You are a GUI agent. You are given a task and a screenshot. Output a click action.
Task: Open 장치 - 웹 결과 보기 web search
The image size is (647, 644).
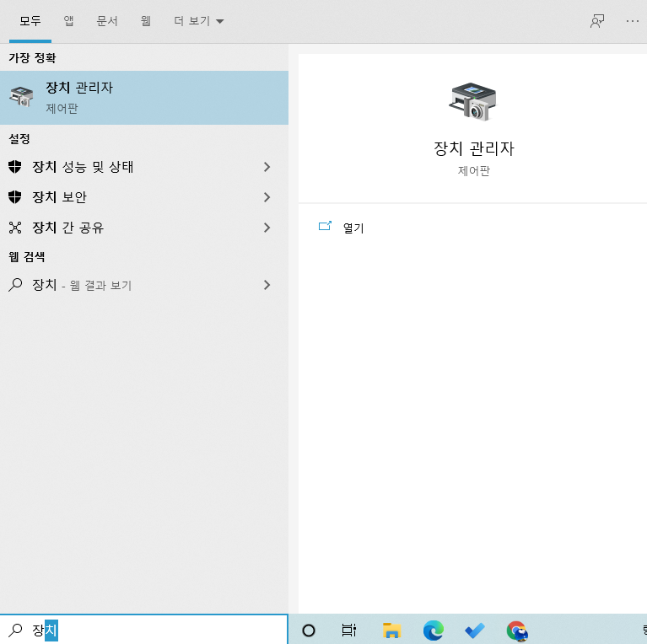click(144, 285)
